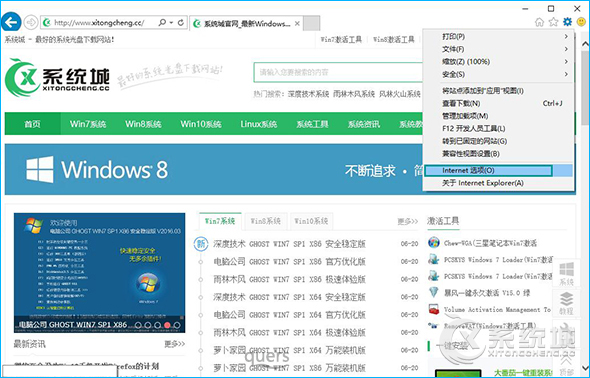The height and width of the screenshot is (378, 590).
Task: Open Win8系统 navigation item
Action: [x=143, y=124]
